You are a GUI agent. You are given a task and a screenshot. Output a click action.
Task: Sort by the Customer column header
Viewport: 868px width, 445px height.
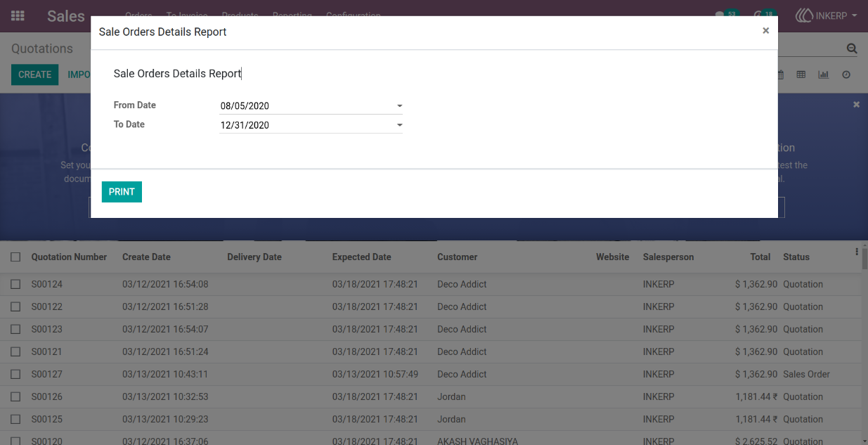tap(458, 257)
